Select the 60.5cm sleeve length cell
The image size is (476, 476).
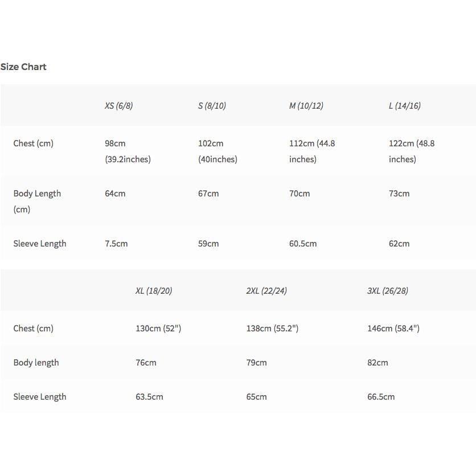point(303,244)
